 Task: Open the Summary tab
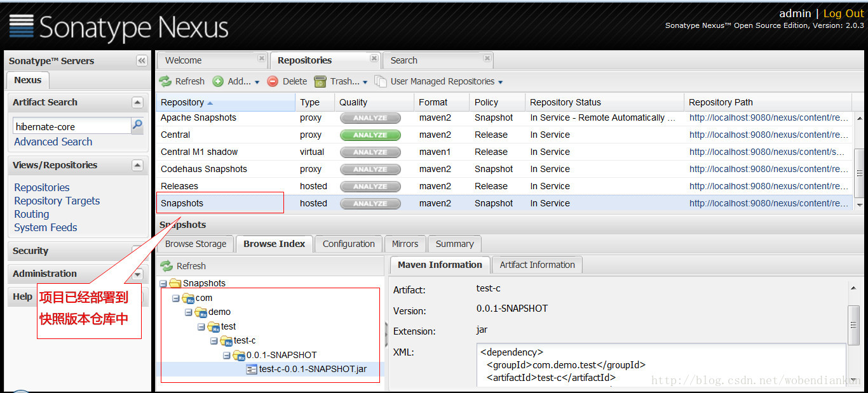pos(454,244)
